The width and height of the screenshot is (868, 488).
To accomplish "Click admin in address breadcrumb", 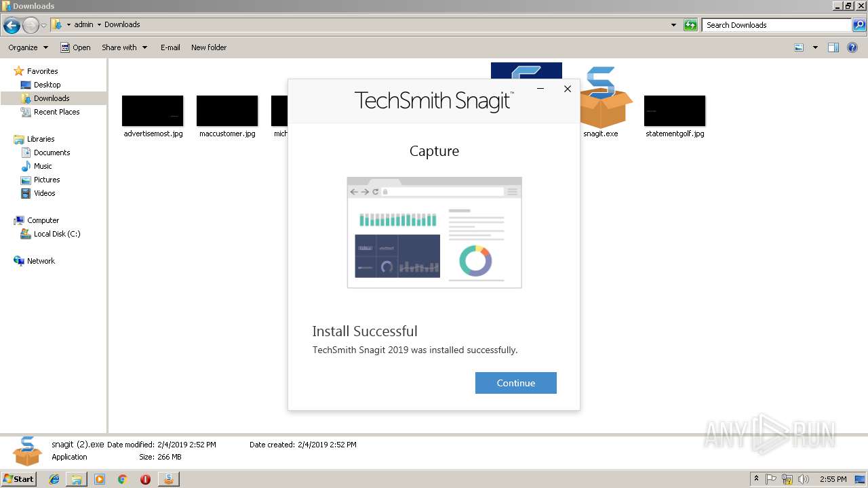I will pyautogui.click(x=83, y=24).
